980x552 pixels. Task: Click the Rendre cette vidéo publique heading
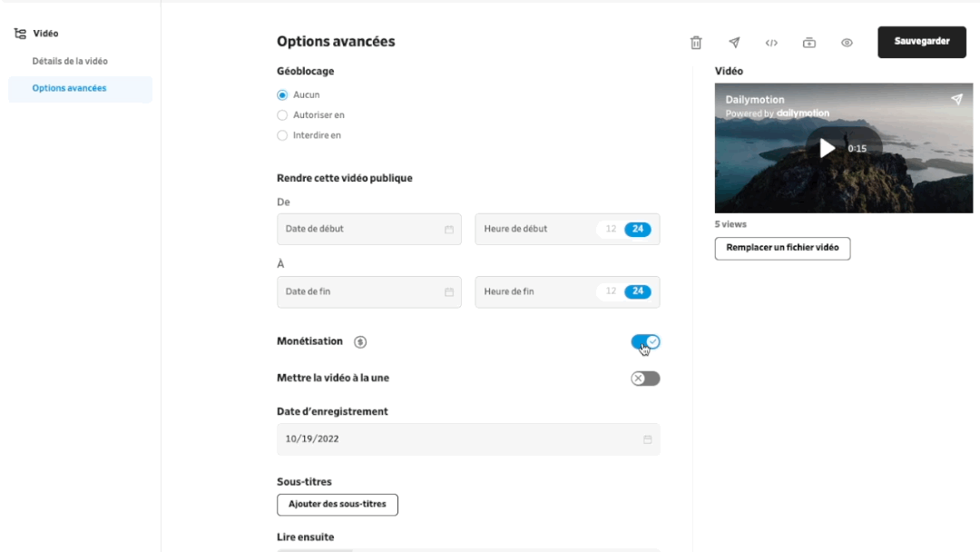pos(345,178)
